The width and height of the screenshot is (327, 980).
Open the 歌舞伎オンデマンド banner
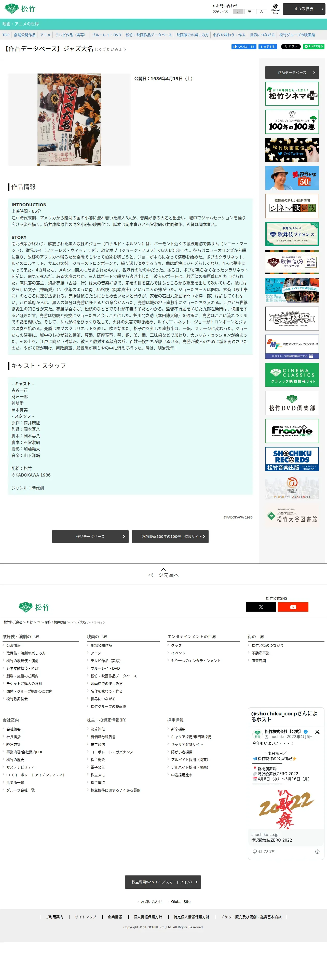[x=292, y=262]
